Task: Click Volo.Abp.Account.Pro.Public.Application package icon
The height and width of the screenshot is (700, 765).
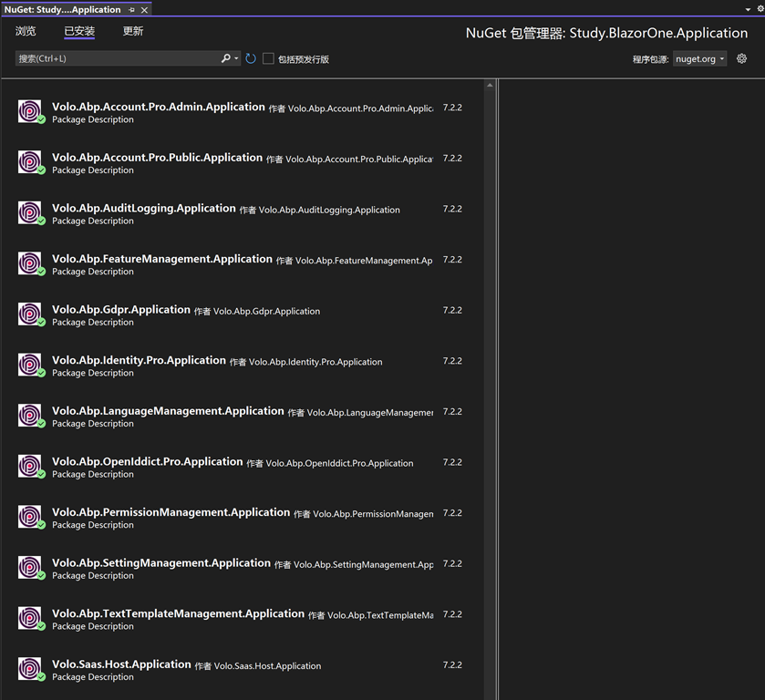Action: coord(31,162)
